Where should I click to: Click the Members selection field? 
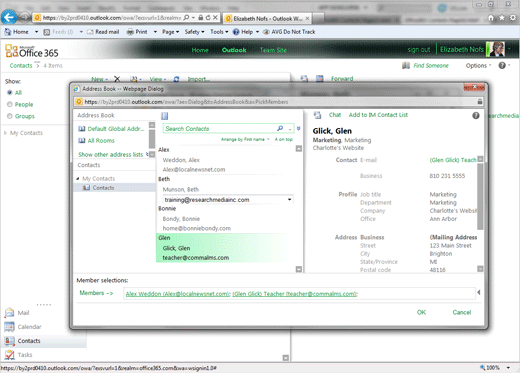point(299,294)
